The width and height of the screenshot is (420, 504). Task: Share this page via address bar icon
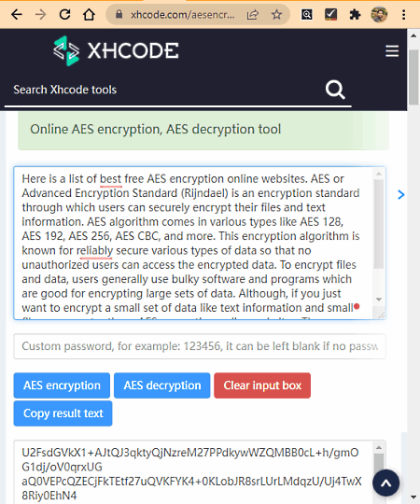tap(253, 15)
